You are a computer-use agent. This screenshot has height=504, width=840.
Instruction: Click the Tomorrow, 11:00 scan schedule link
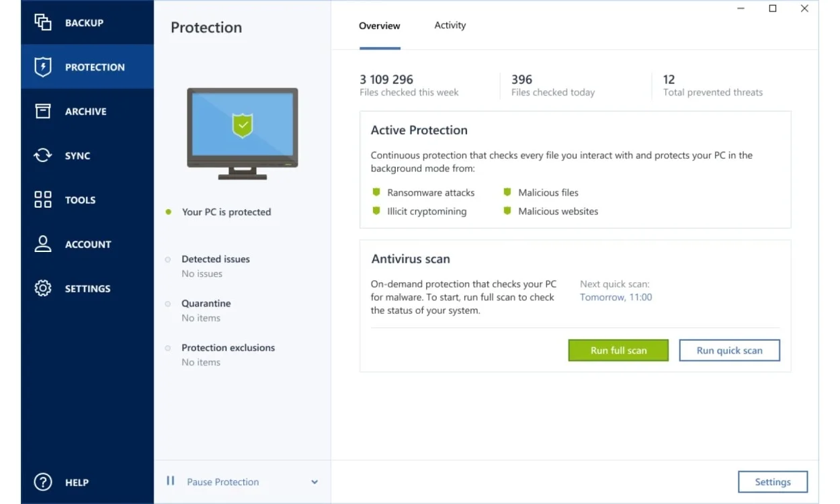615,297
